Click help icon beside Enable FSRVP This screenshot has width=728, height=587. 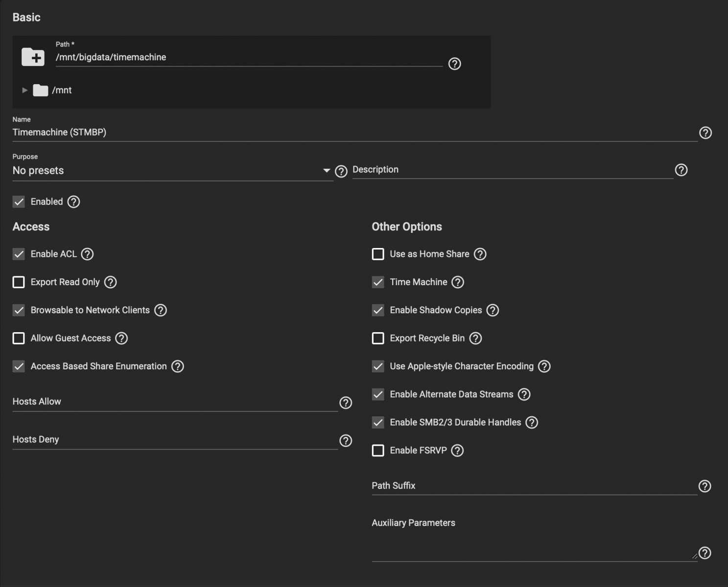click(x=457, y=451)
